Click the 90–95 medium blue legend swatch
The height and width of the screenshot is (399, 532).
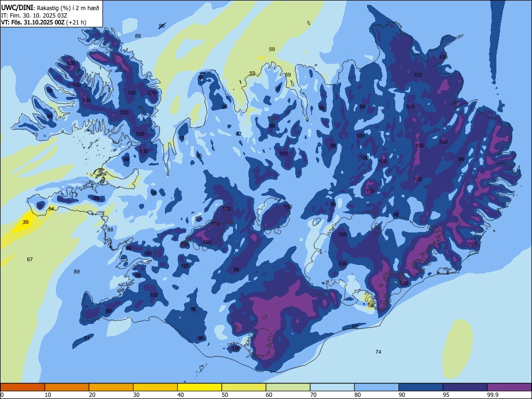[421, 387]
